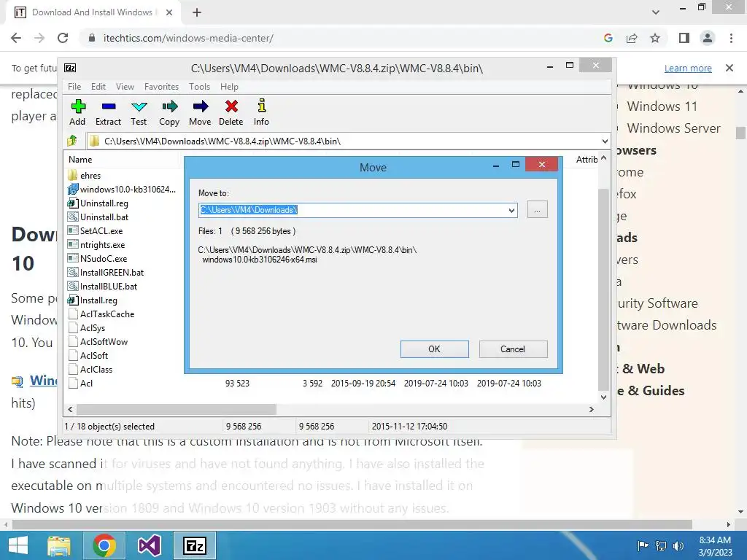Go back in Chrome
This screenshot has width=747, height=560.
[16, 38]
